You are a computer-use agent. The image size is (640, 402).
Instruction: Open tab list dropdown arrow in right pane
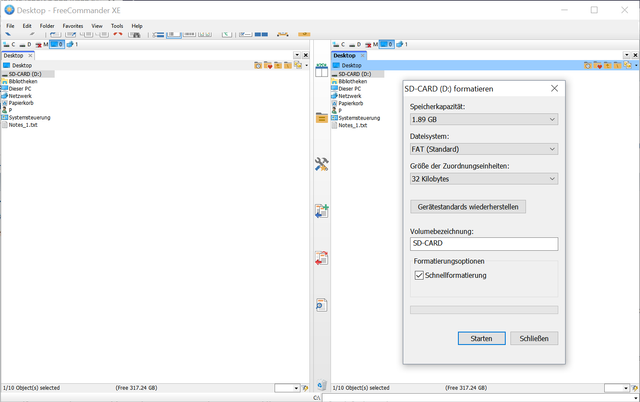point(627,55)
